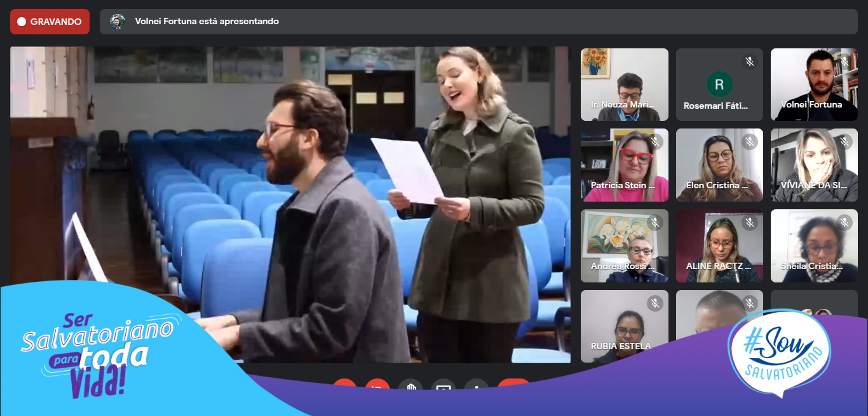868x416 pixels.
Task: Click the muted mic icon on Andrea Rossi's tile
Action: click(655, 223)
